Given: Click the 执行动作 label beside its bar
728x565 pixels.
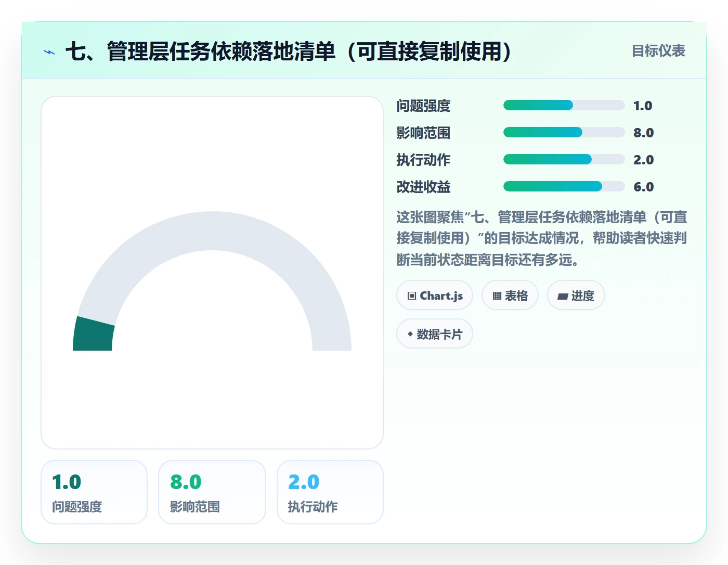Looking at the screenshot, I should click(423, 160).
